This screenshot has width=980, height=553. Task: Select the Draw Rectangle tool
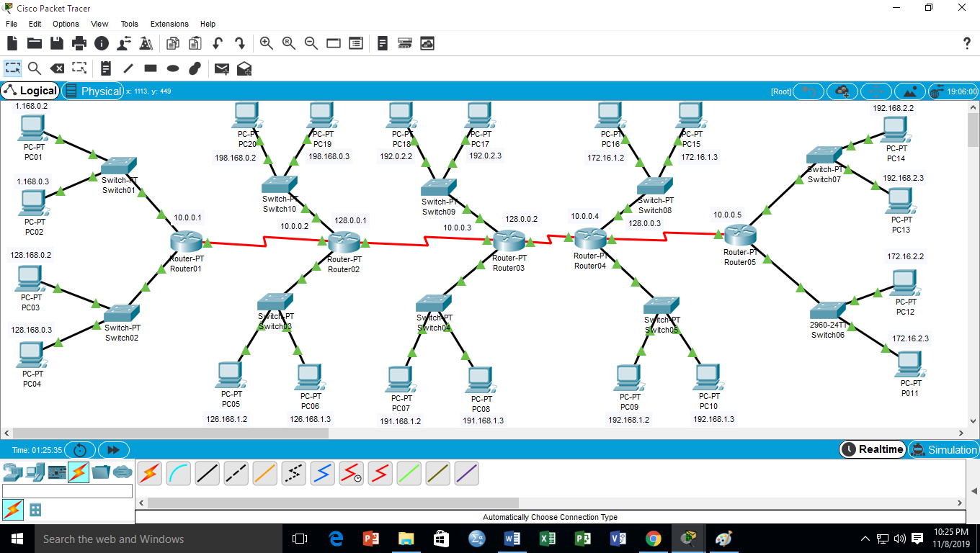point(151,68)
